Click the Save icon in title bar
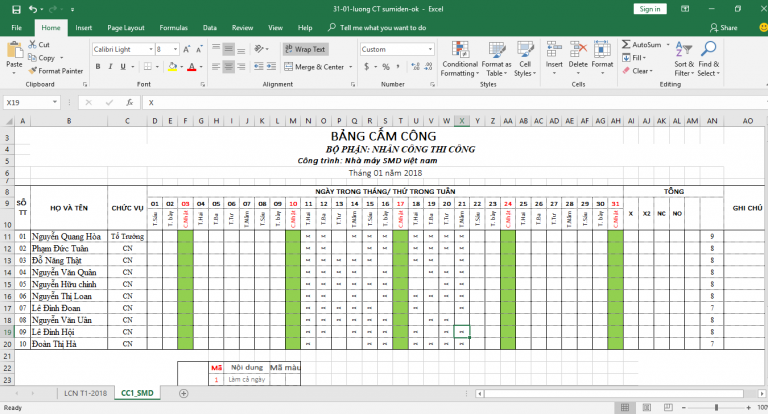The height and width of the screenshot is (414, 768). [16, 9]
